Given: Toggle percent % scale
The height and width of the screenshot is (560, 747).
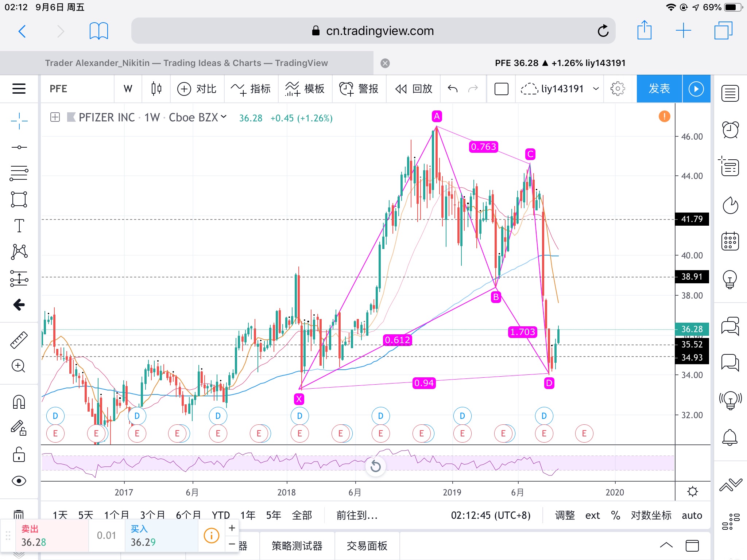Looking at the screenshot, I should pyautogui.click(x=616, y=515).
